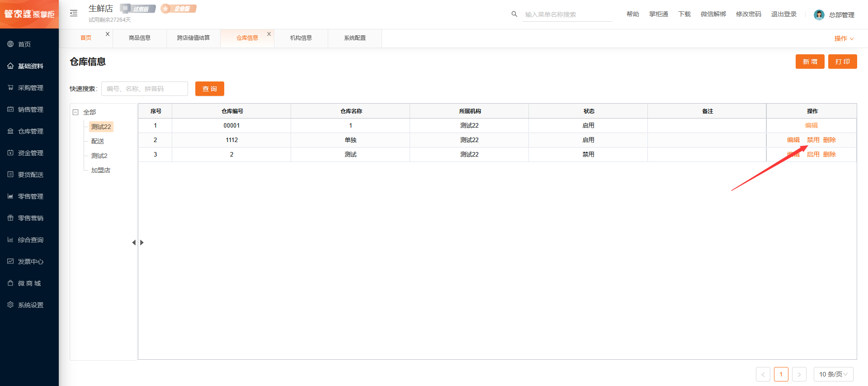Switch to the 商品信息 tab
This screenshot has height=386, width=868.
click(140, 38)
